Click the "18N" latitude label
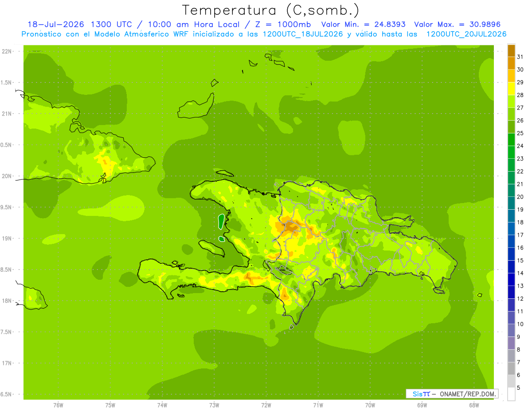 click(7, 301)
